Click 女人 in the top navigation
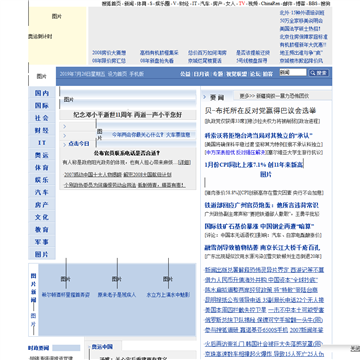The width and height of the screenshot is (360, 360). click(230, 4)
